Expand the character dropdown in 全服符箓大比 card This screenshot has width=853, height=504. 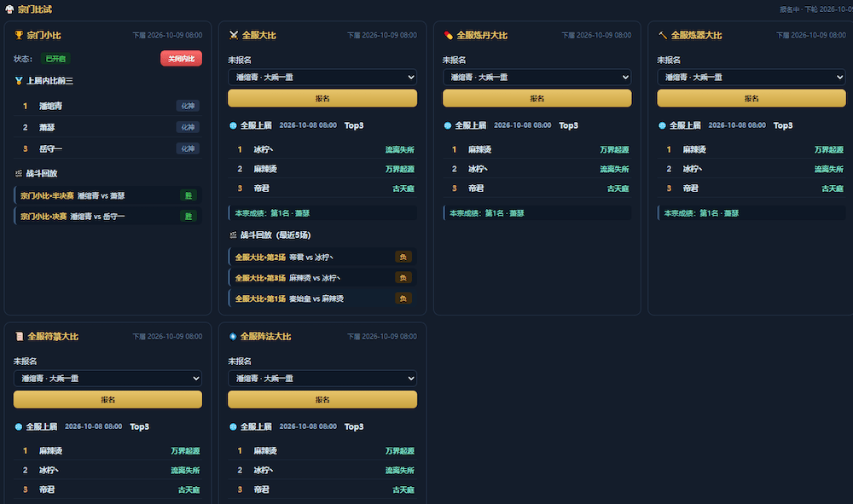point(107,379)
